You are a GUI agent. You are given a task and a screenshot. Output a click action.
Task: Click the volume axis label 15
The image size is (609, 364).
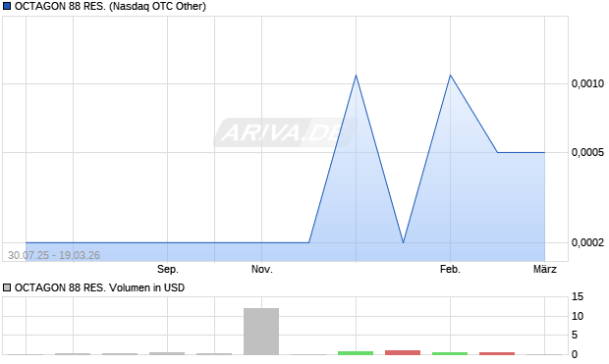coord(578,297)
